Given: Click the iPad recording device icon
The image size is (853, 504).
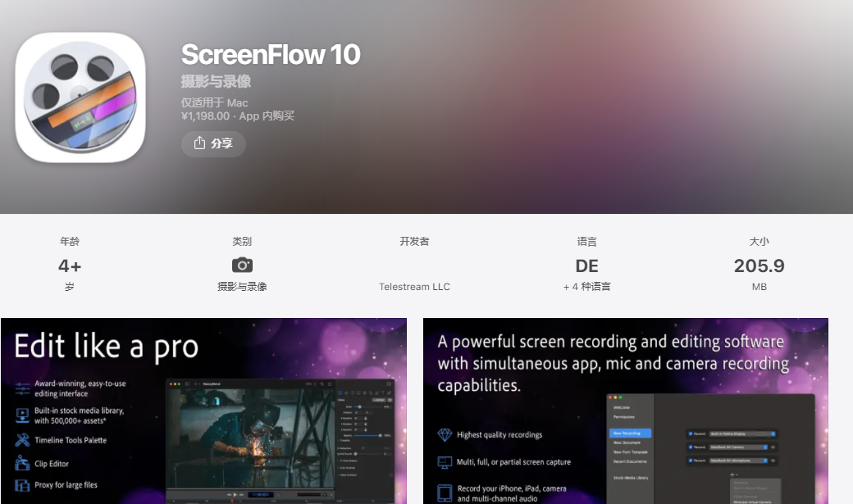Looking at the screenshot, I should click(x=445, y=493).
